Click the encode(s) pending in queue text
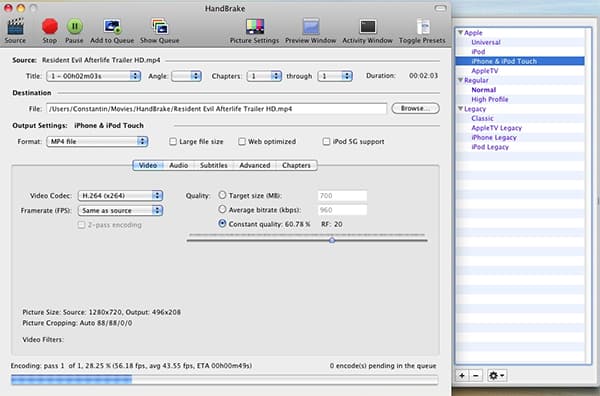The image size is (600, 396). tap(383, 366)
